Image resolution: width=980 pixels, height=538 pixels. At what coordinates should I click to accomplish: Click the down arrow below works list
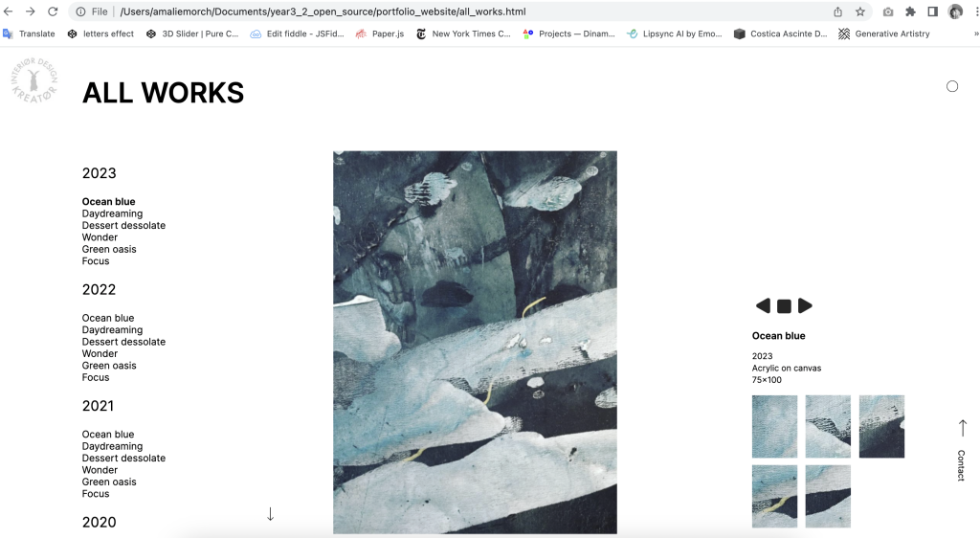(x=270, y=514)
